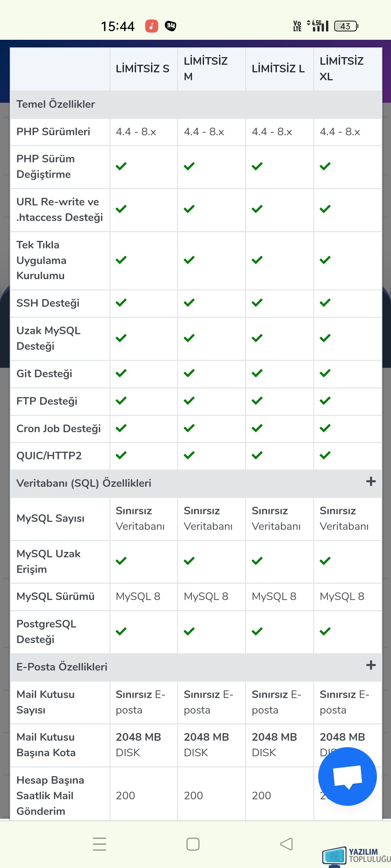Click SSH Desteği checkmark for LİMİTSİZ M

[x=189, y=303]
